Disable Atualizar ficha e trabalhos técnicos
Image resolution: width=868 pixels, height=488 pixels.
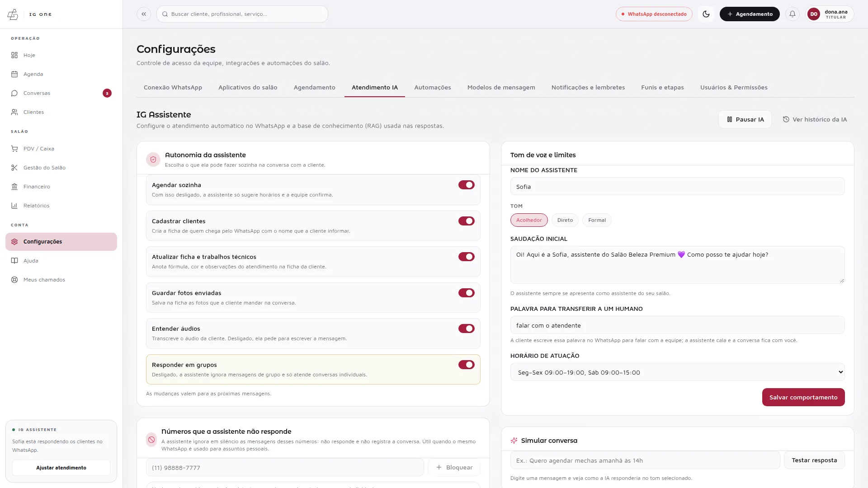466,257
